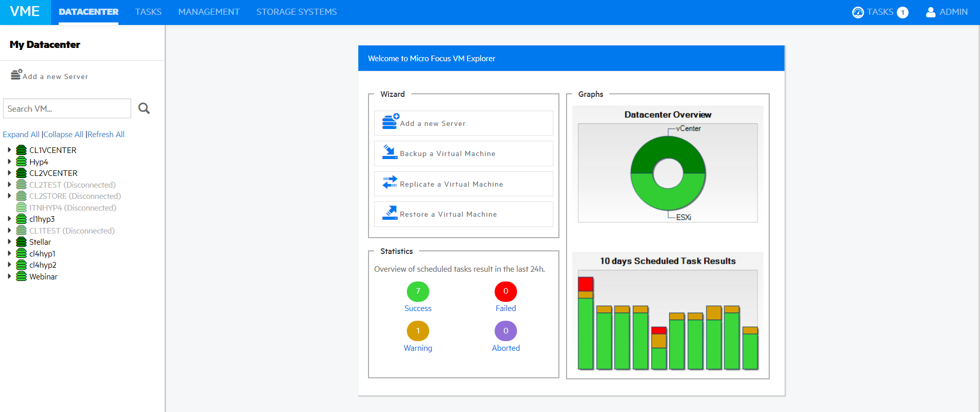Click Restore a Virtual Machine wizard

pos(463,214)
